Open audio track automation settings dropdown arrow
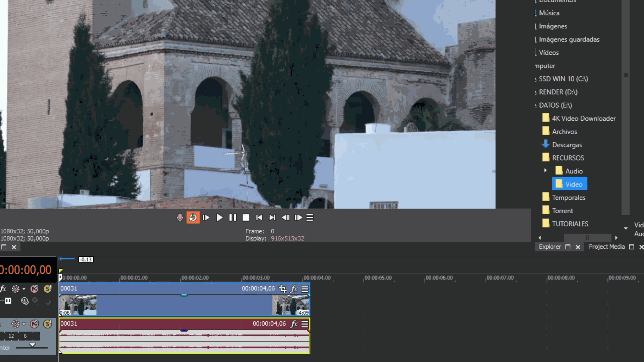The image size is (644, 362). pyautogui.click(x=24, y=324)
